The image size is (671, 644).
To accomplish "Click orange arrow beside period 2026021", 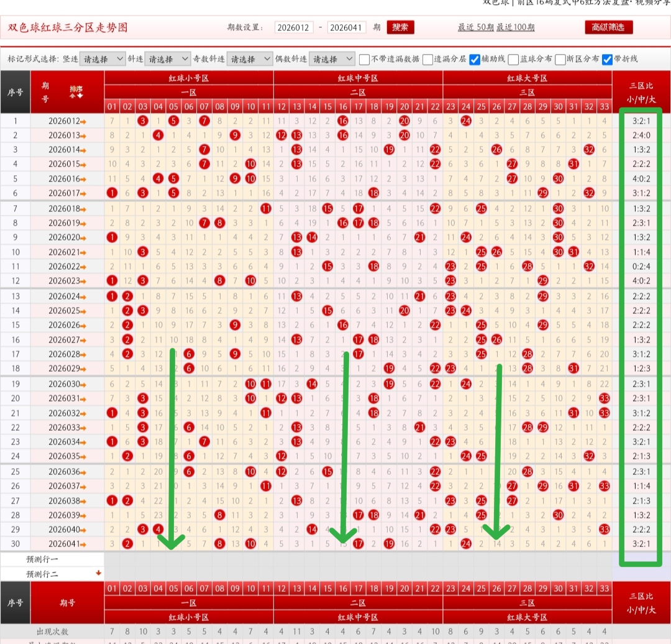I will click(x=83, y=253).
